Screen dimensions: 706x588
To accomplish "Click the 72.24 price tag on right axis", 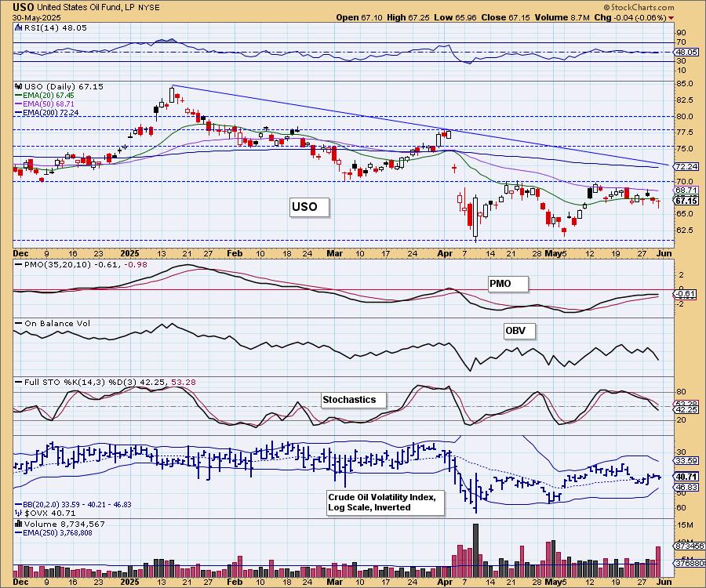I will coord(686,166).
